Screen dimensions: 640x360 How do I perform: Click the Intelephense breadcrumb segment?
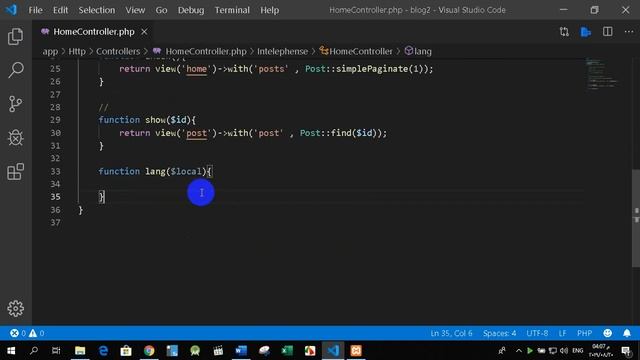click(282, 51)
